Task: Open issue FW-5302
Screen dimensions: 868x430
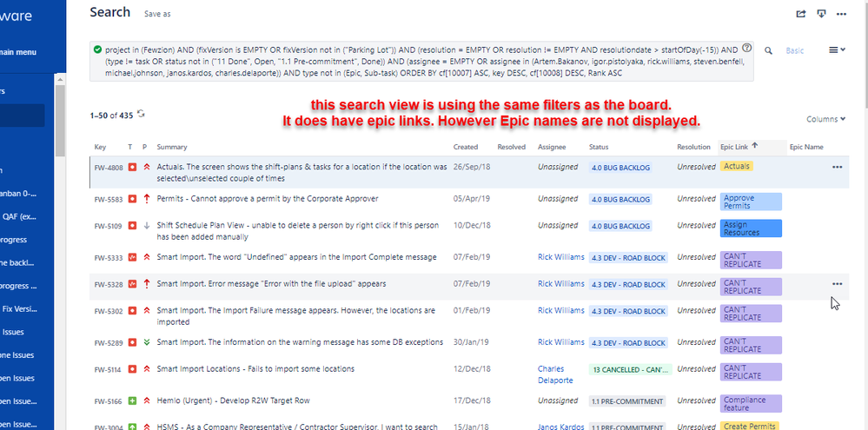Action: (108, 311)
